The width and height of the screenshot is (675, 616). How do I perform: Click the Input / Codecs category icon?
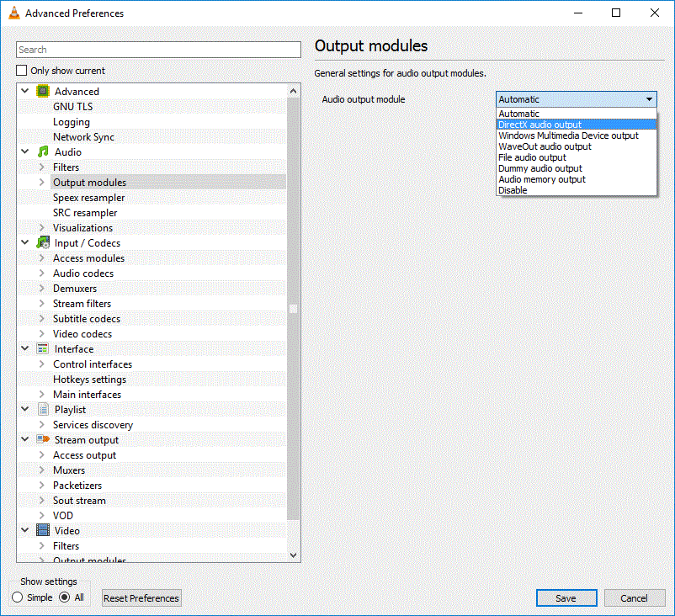(43, 243)
